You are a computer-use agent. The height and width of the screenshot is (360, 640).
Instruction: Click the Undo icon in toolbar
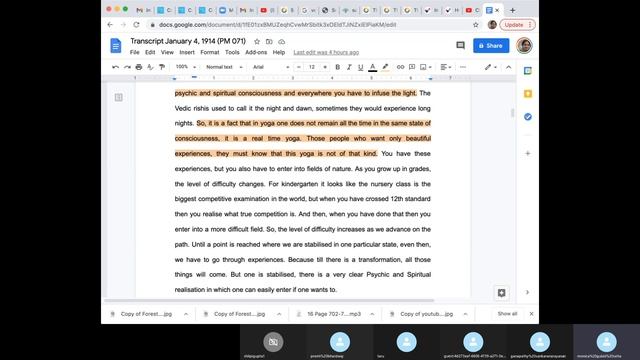tap(116, 67)
